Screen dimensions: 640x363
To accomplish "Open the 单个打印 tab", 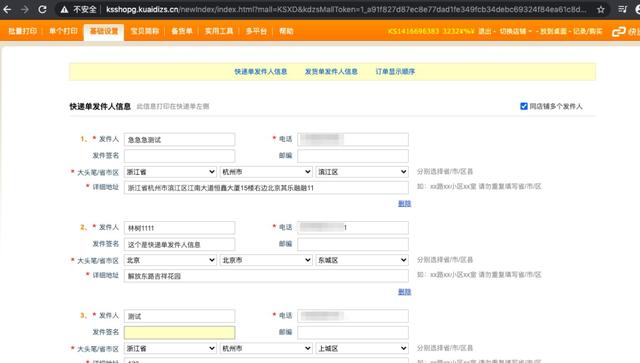I will coord(63,31).
